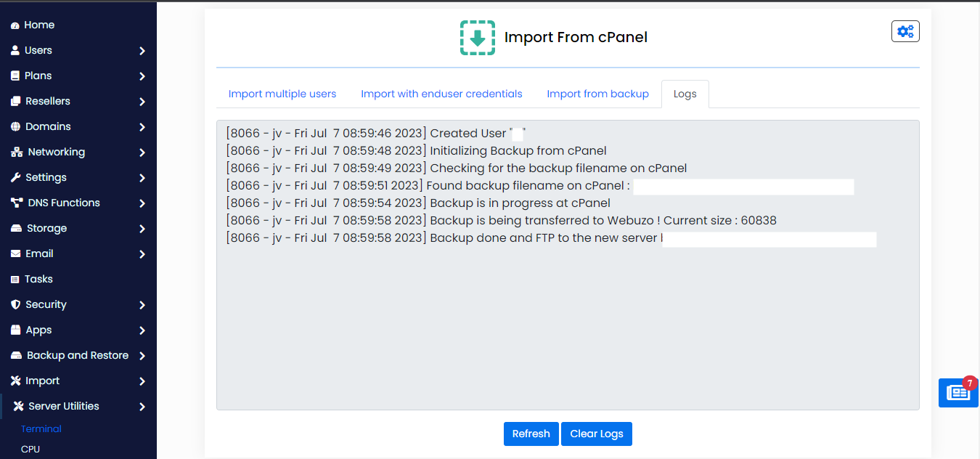Click the DNS Functions sidebar icon
Screen dimensions: 980x459
coord(17,203)
